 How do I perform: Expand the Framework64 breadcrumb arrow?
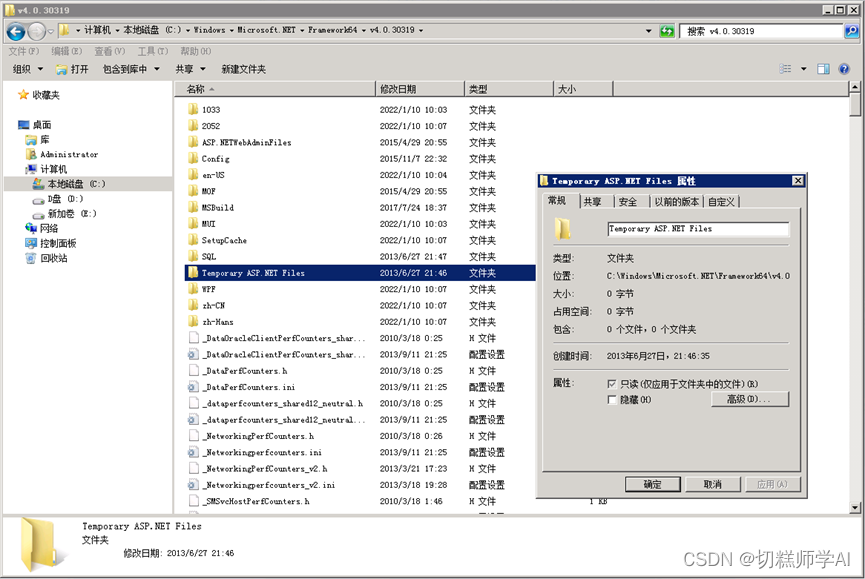(364, 30)
